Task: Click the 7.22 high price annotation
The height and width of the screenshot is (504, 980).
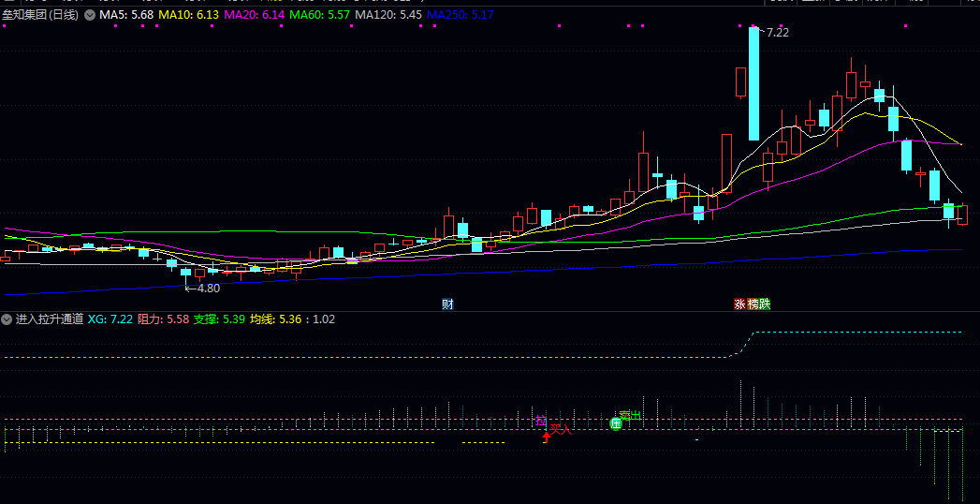Action: coord(777,33)
